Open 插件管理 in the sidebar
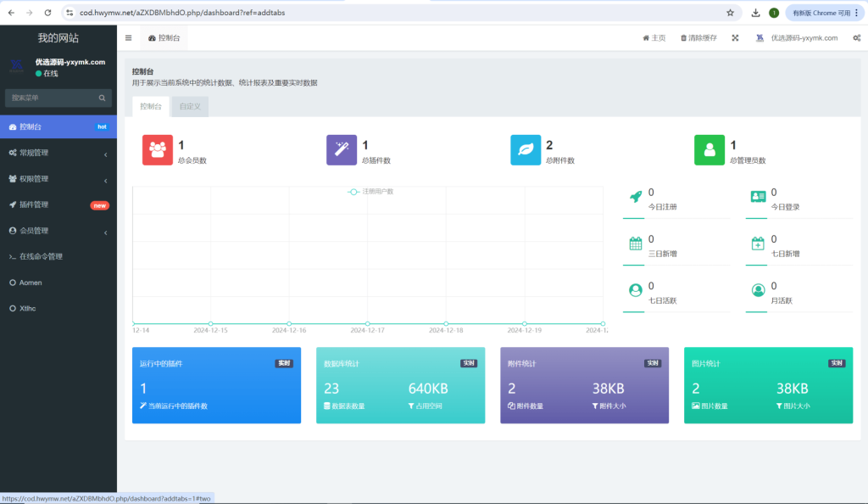This screenshot has height=504, width=868. [x=58, y=205]
